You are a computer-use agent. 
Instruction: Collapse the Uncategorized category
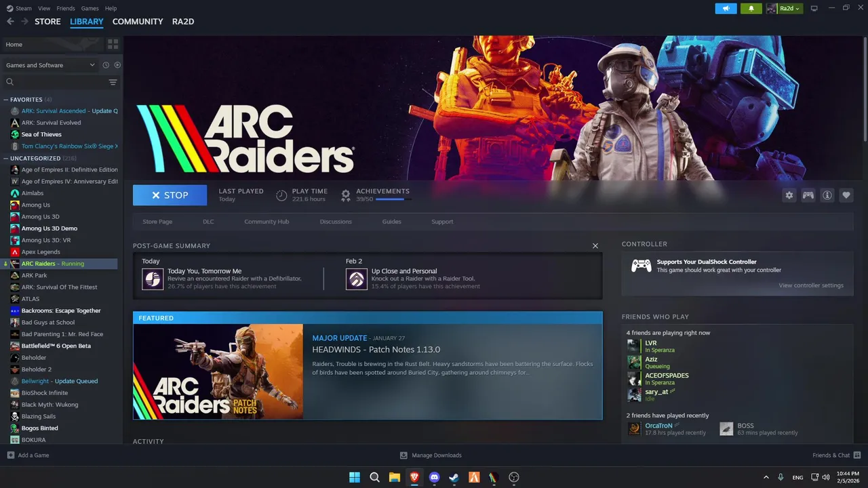tap(6, 158)
